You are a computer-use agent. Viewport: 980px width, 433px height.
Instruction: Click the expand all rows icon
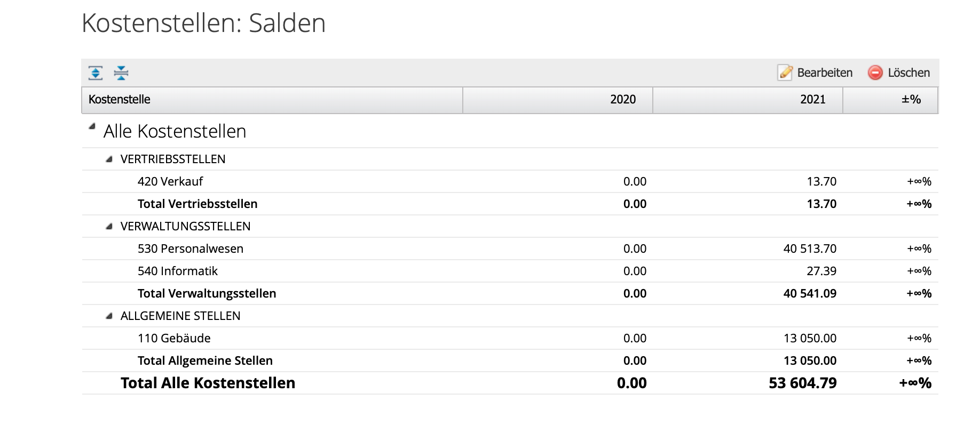[96, 73]
